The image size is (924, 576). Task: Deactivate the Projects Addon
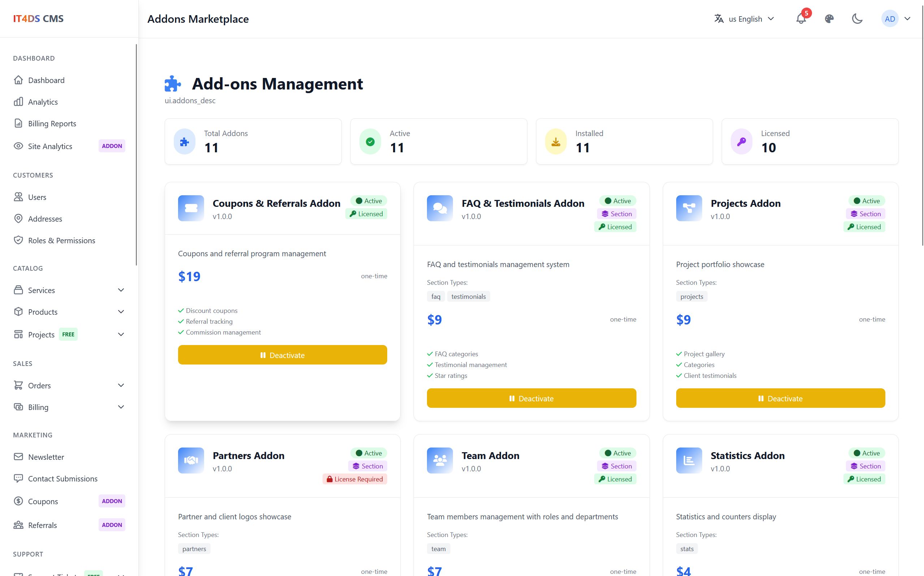(780, 398)
